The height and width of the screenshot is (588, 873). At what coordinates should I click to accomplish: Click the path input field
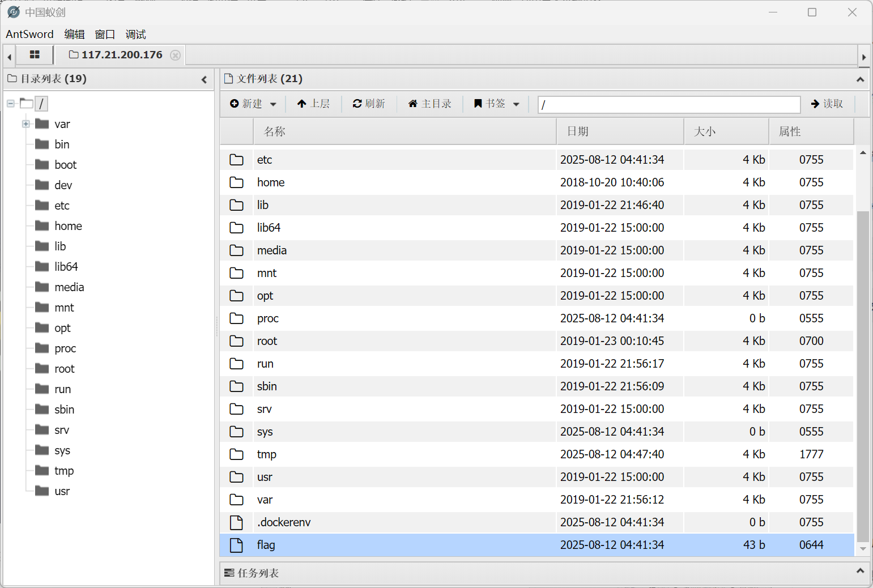click(x=669, y=104)
